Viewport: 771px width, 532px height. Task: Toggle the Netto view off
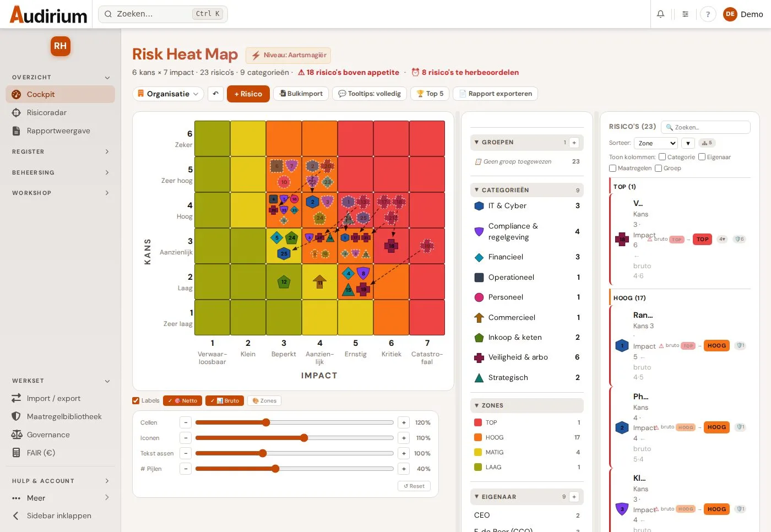[182, 401]
